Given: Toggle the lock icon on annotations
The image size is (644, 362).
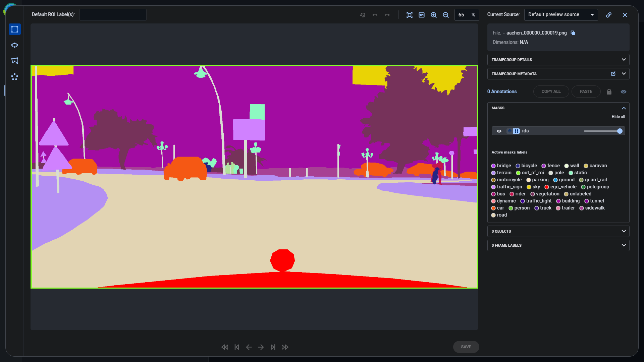Looking at the screenshot, I should pyautogui.click(x=609, y=92).
